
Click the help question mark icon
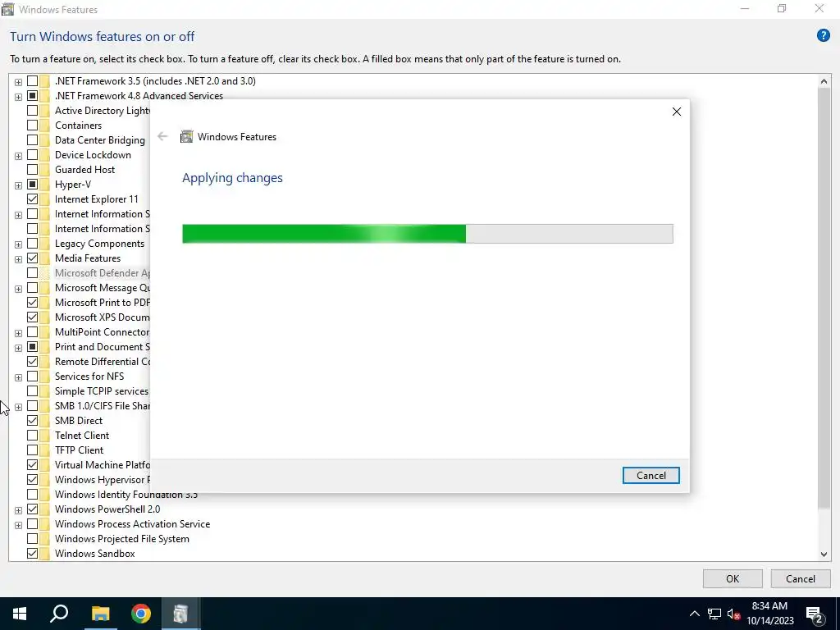click(823, 36)
